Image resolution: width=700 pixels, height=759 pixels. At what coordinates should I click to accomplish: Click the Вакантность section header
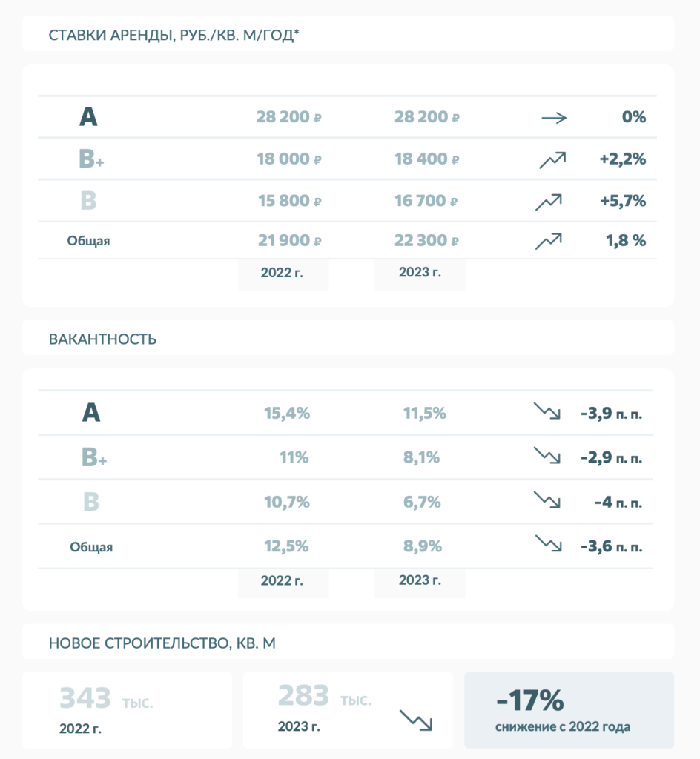[x=102, y=339]
